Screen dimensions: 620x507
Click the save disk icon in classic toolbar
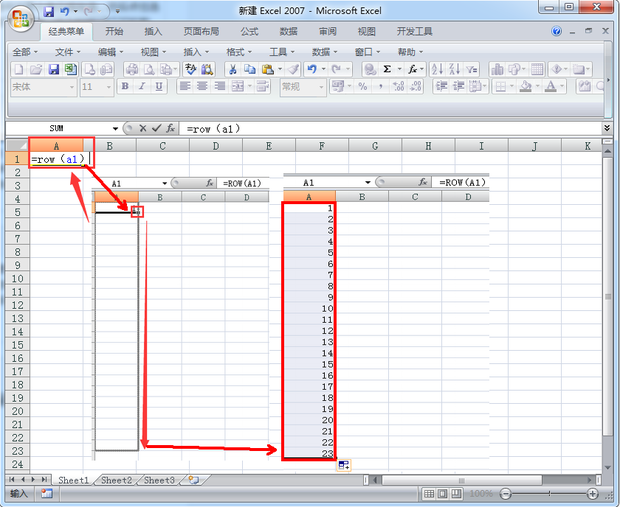coord(53,70)
